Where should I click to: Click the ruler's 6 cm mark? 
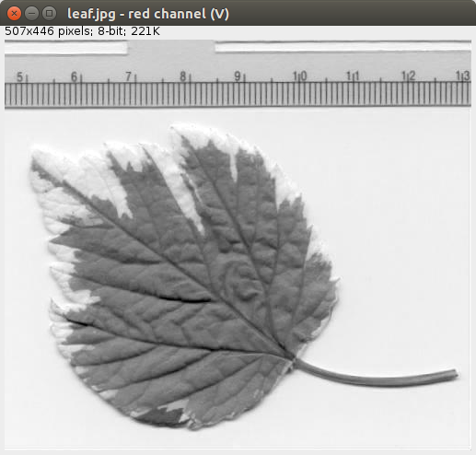point(74,76)
